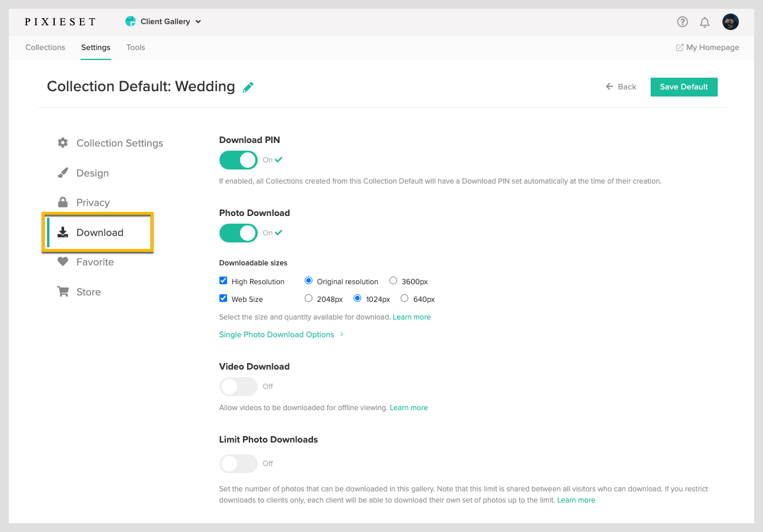
Task: Click the Client Gallery teal logo icon
Action: point(131,21)
